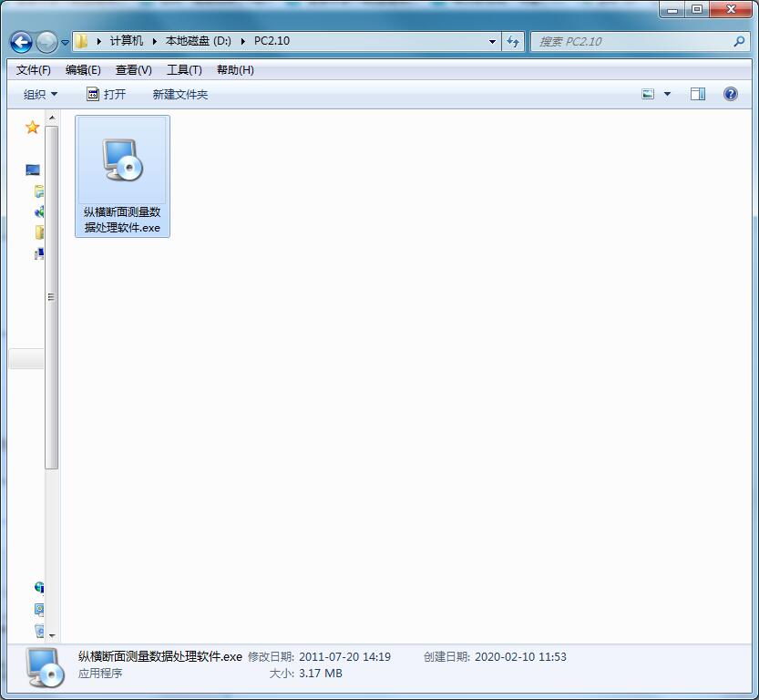Expand the arrow before 本地磁盘 (D:)
The image size is (759, 700).
154,42
